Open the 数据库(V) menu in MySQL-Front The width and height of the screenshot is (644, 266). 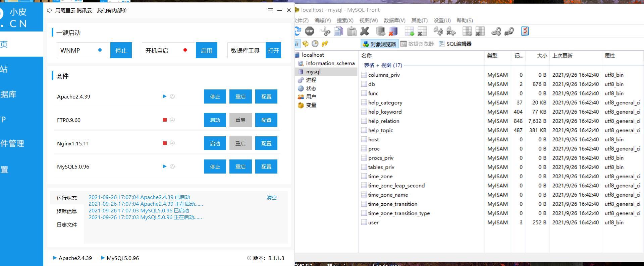[394, 20]
